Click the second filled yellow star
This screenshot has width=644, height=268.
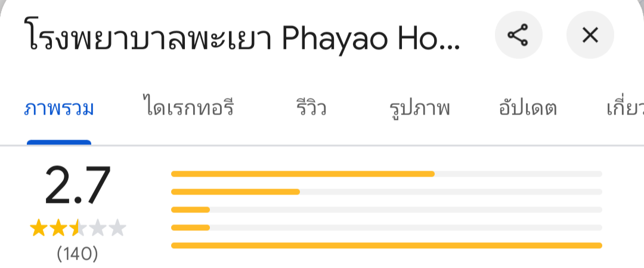(58, 228)
